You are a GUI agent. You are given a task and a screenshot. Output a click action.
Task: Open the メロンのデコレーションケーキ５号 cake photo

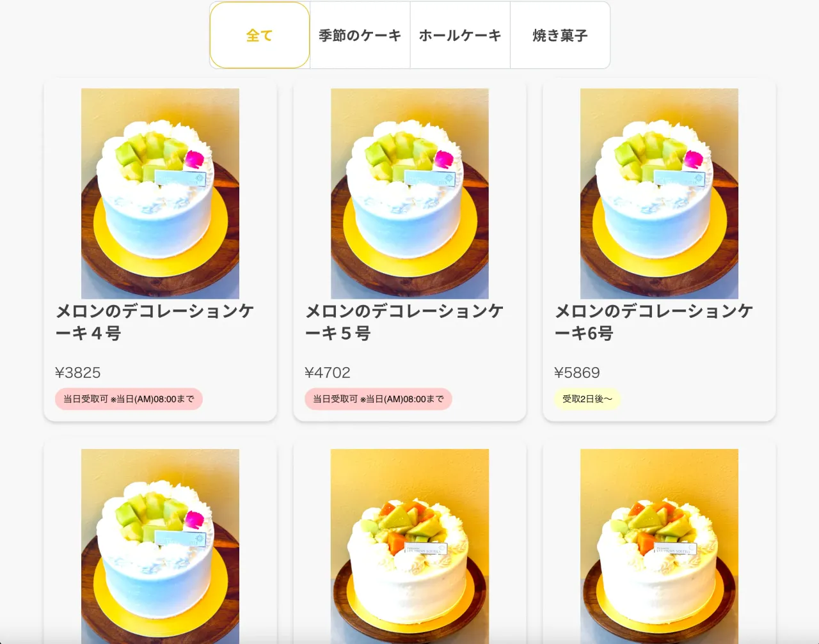click(409, 194)
